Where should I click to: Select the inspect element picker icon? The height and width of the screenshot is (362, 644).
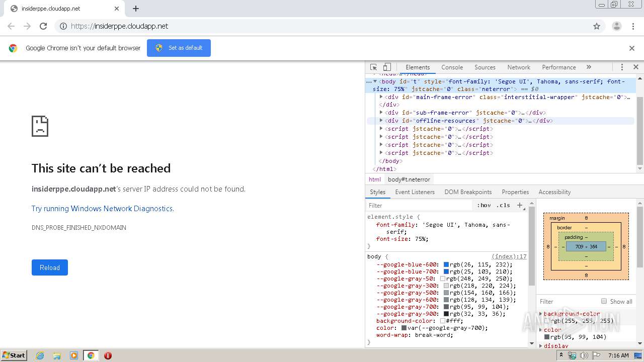[373, 67]
